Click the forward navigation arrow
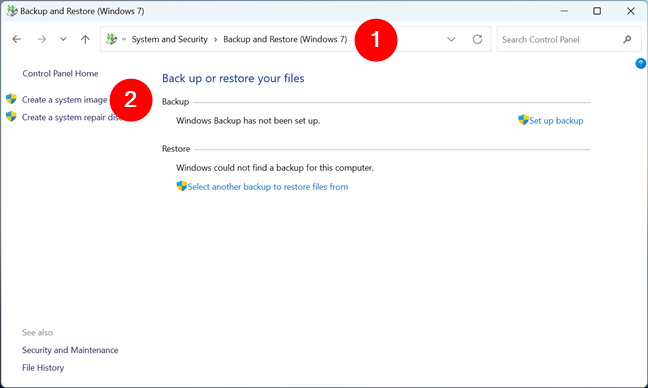Image resolution: width=648 pixels, height=388 pixels. click(x=41, y=39)
